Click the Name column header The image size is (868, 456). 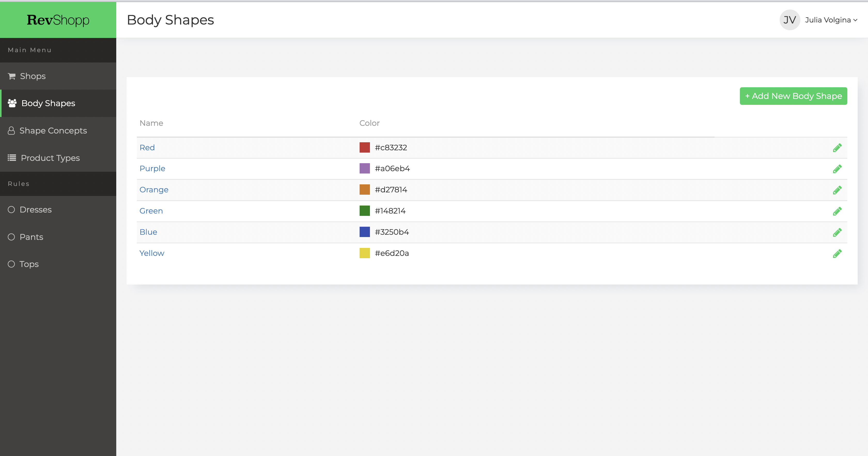tap(151, 123)
